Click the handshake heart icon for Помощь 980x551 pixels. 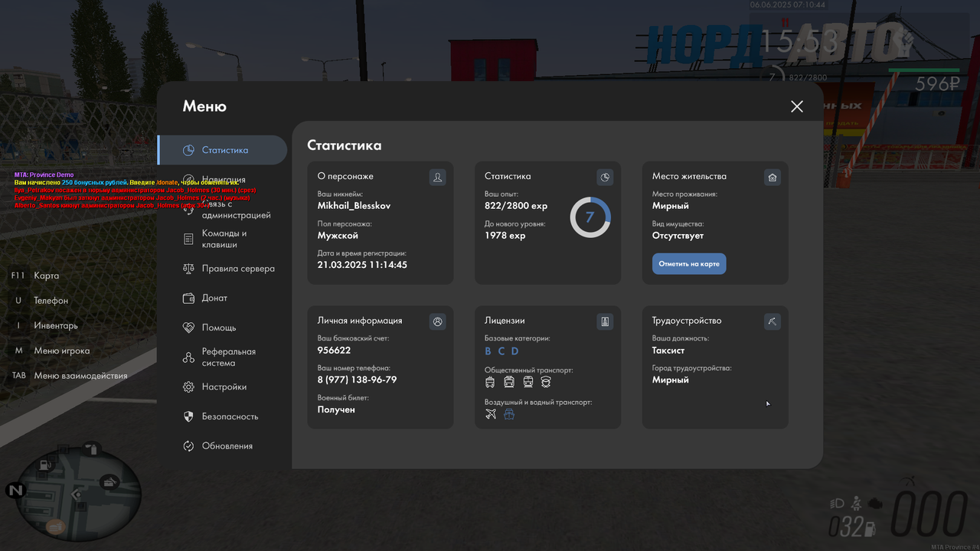pos(188,328)
